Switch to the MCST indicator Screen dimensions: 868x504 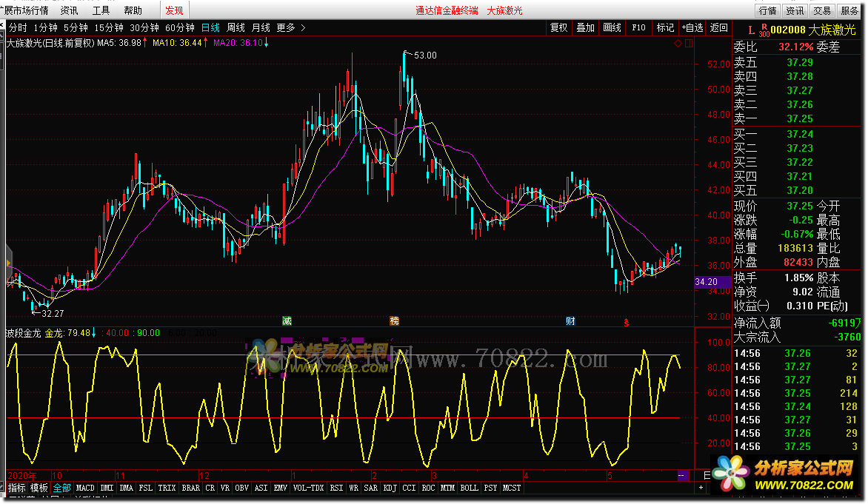click(512, 488)
